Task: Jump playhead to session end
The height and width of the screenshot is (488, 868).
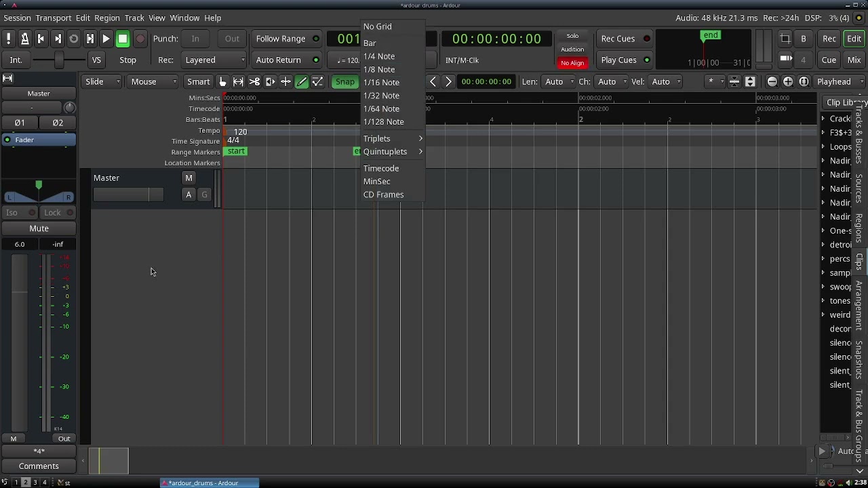Action: 57,39
